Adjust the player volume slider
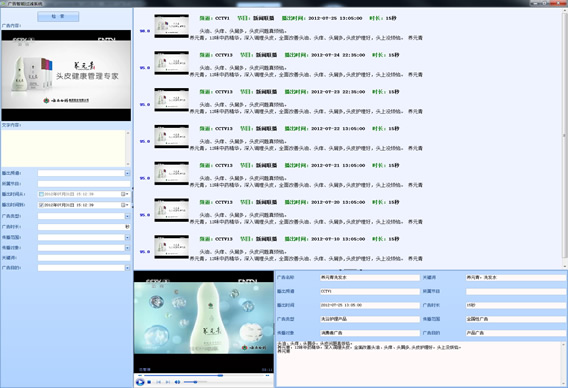 click(195, 382)
